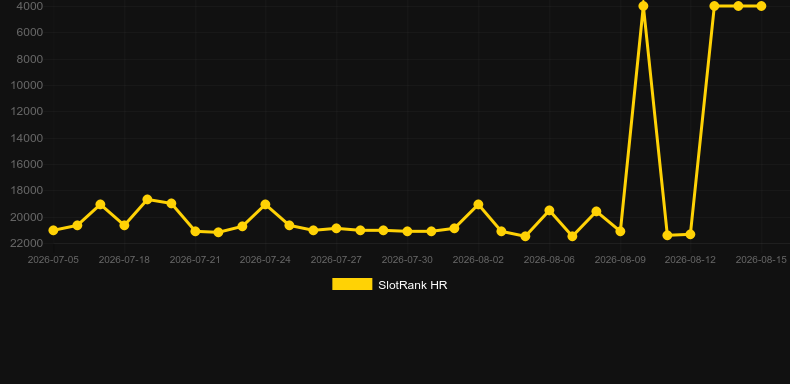Image resolution: width=790 pixels, height=384 pixels.
Task: Select the data point above 2026-08-12
Action: [690, 234]
